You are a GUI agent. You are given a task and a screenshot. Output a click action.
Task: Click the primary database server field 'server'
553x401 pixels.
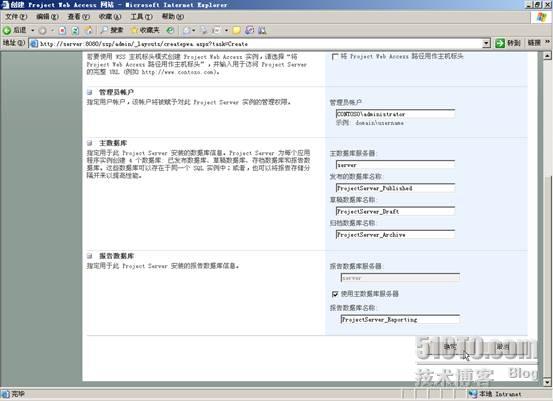pyautogui.click(x=395, y=165)
